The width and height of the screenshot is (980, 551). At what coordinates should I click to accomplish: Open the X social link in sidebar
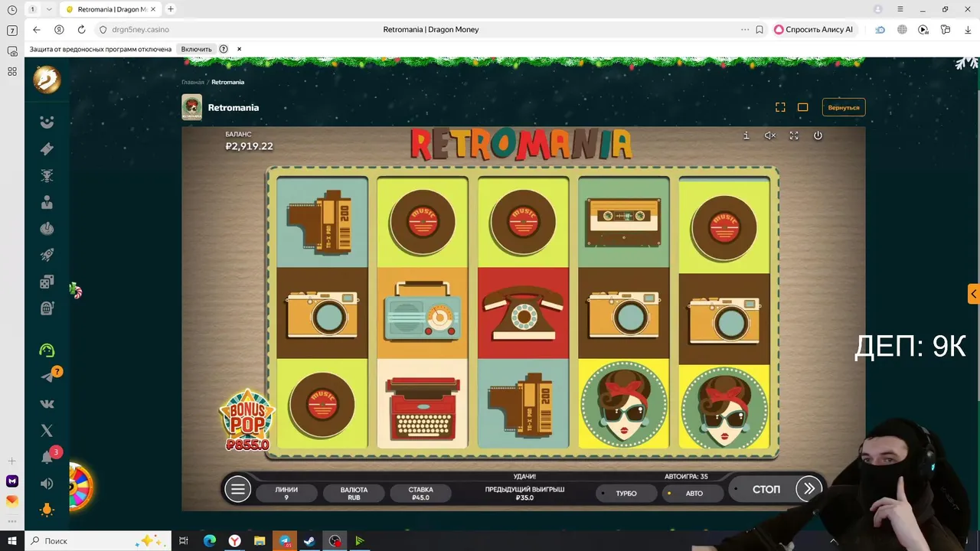47,431
